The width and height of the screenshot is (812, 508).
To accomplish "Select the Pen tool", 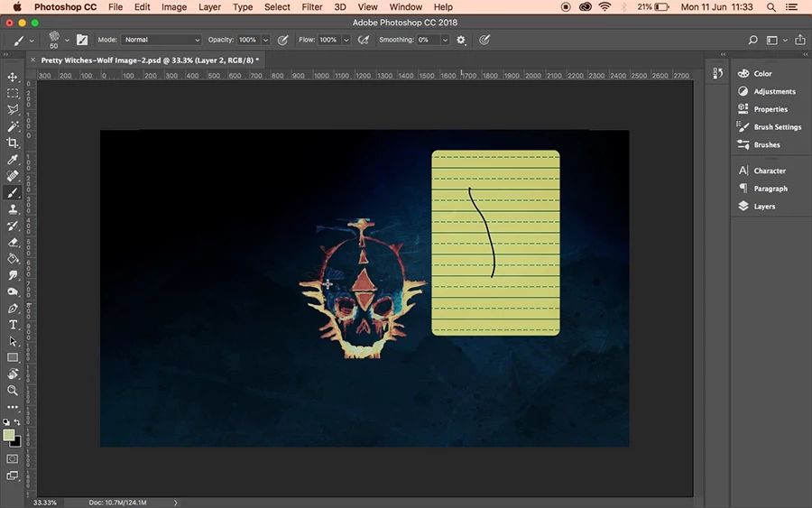I will pos(13,309).
